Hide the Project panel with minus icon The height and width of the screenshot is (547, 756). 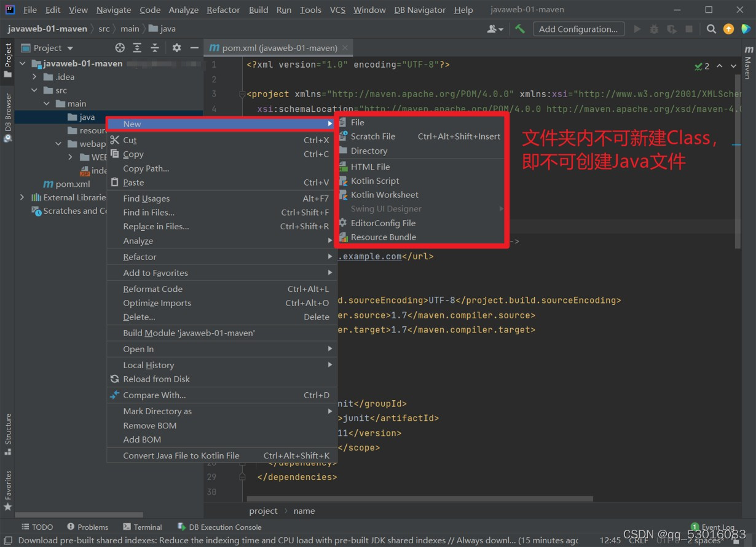194,48
